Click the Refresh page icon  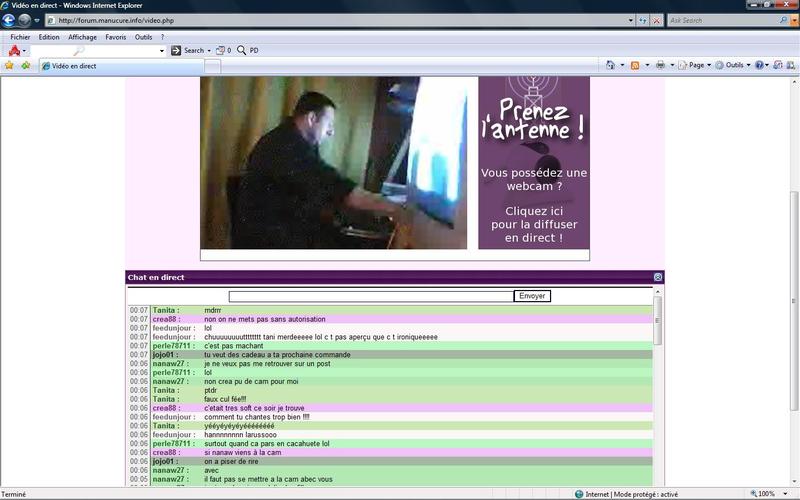coord(643,20)
